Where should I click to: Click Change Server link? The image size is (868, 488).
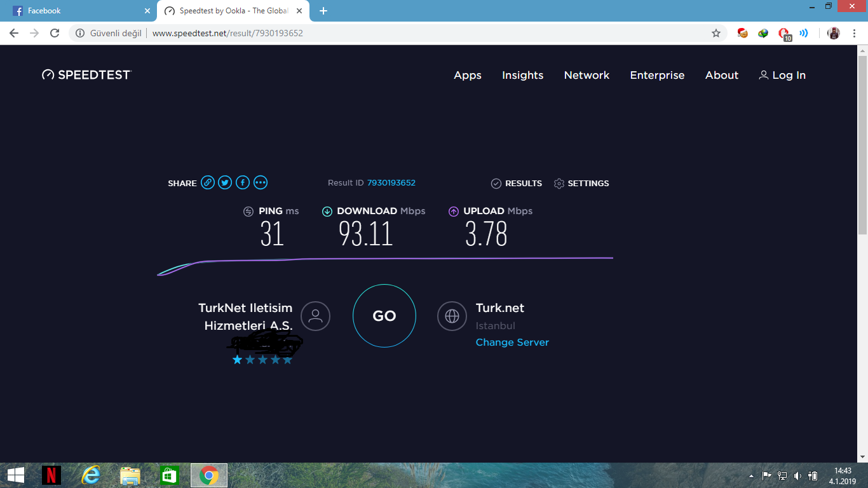click(512, 342)
